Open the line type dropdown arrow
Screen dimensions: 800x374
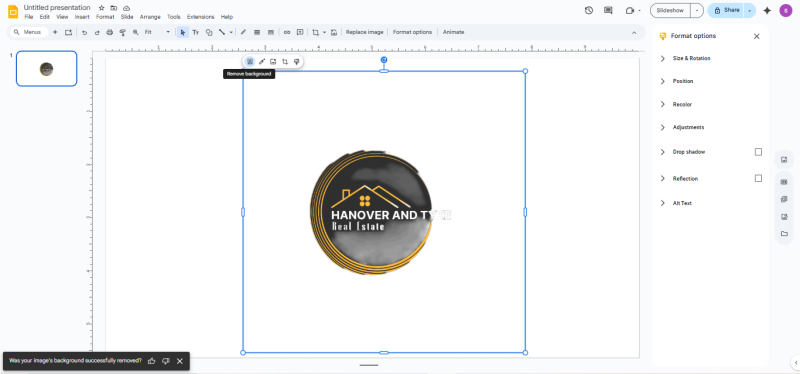click(x=231, y=32)
